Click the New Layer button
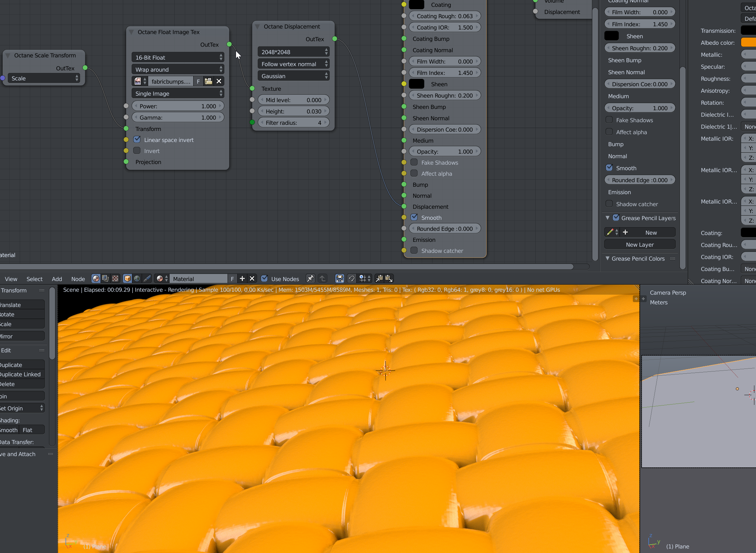The image size is (756, 553). pos(640,245)
